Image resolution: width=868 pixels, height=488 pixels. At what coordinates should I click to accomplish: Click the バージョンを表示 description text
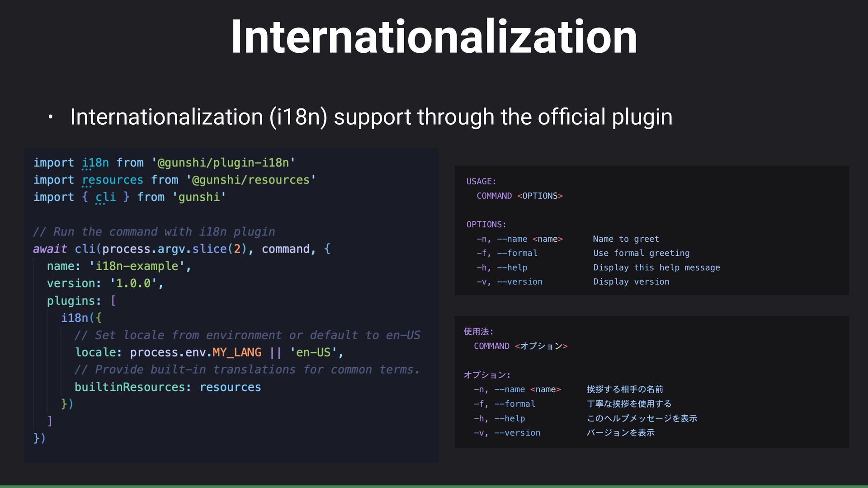point(620,433)
